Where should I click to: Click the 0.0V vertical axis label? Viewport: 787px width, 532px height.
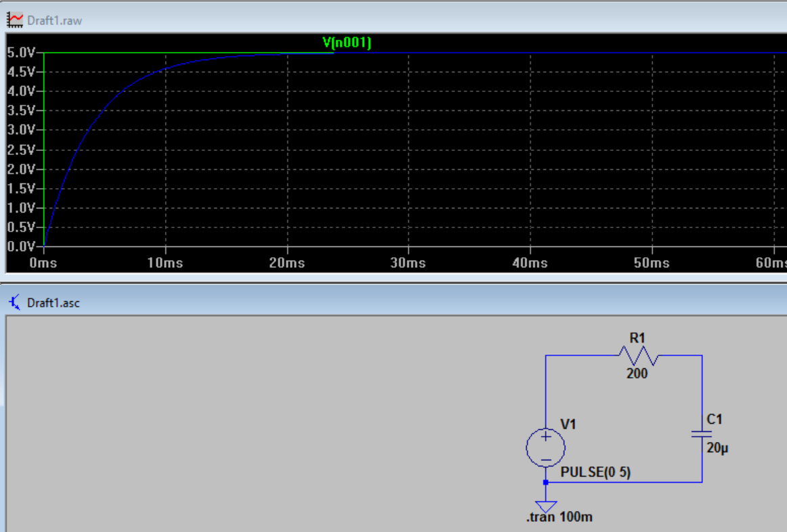coord(21,246)
